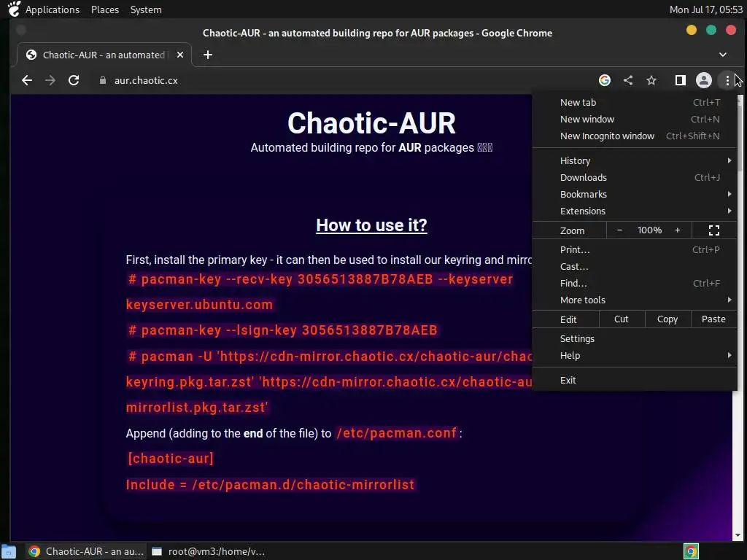The width and height of the screenshot is (747, 560).
Task: Expand the History submenu
Action: coord(635,161)
